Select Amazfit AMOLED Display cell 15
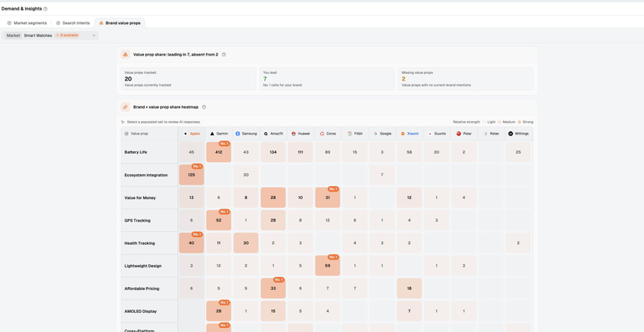Viewport: 644px width, 332px height. coord(273,311)
